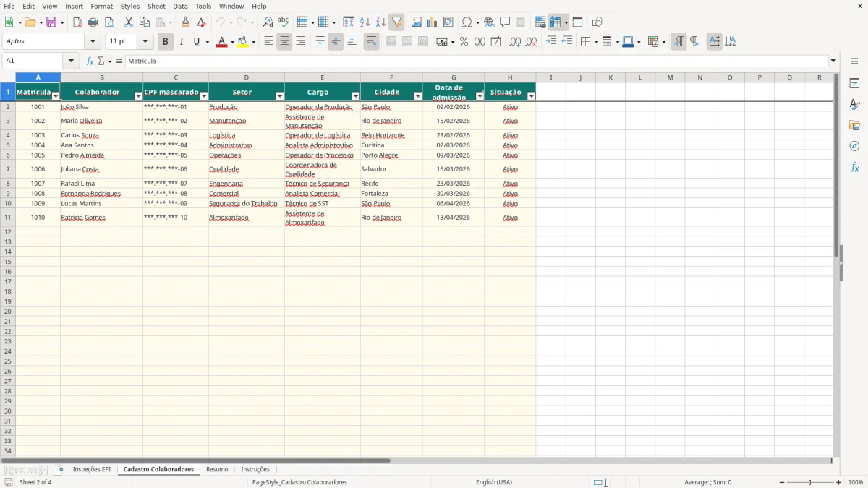The image size is (868, 488).
Task: Click the Insert Comment icon
Action: click(506, 22)
